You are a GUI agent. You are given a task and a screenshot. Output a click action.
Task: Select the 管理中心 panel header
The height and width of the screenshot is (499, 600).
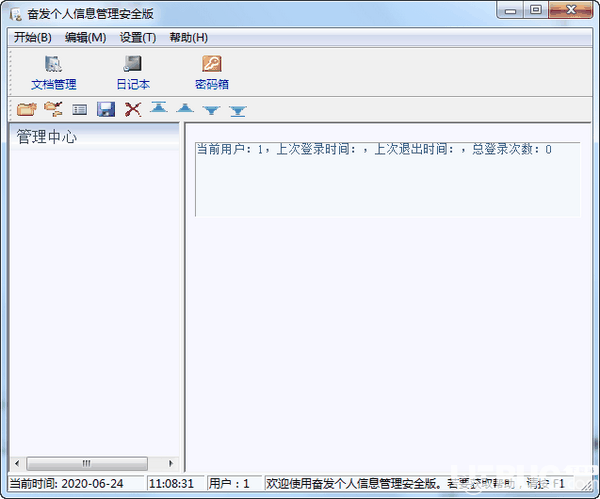(x=94, y=137)
